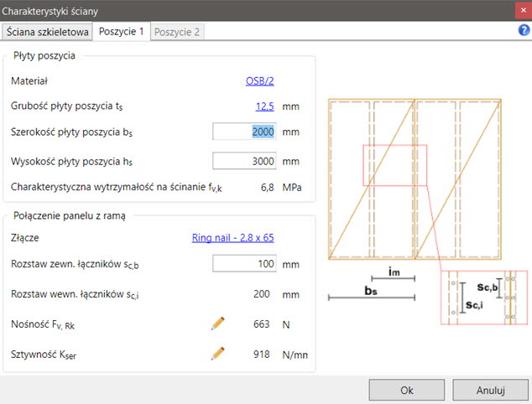Screen dimensions: 532x404
Task: Open the Poszycie 2 tab
Action: click(x=177, y=32)
